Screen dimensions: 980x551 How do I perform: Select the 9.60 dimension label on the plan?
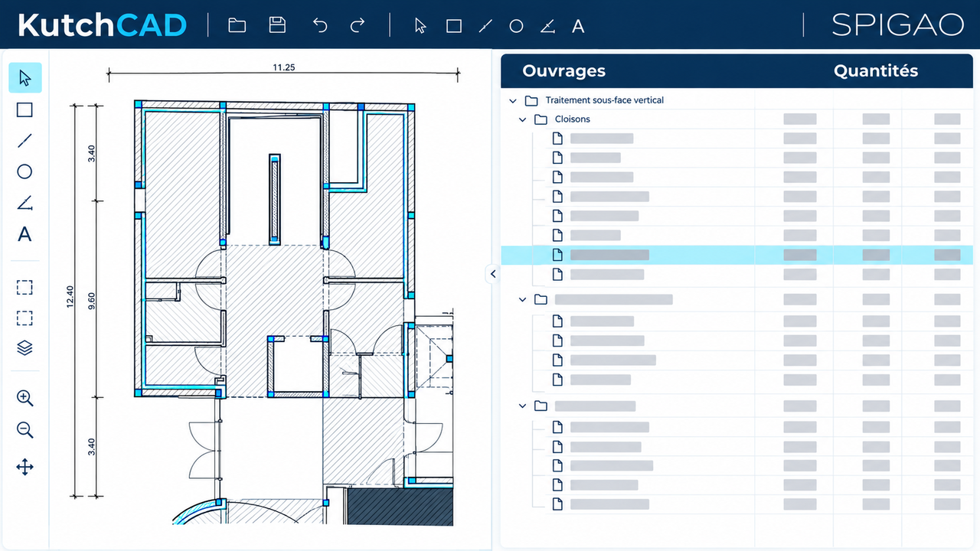(92, 302)
